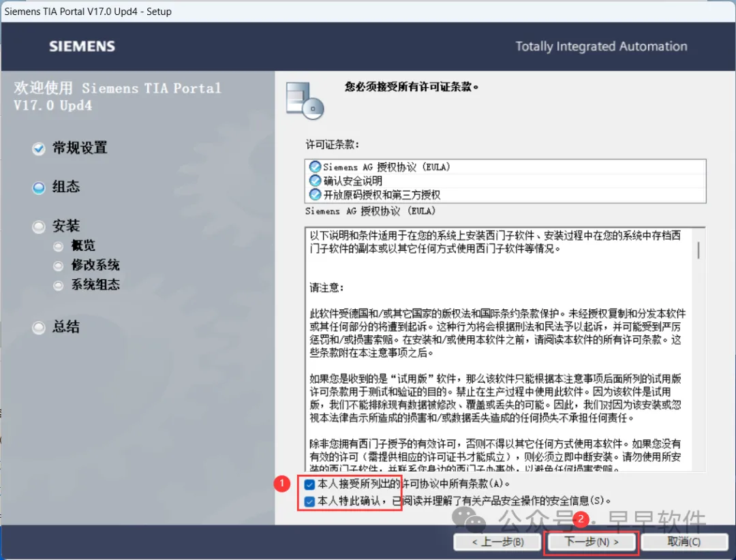Click 下一步(N) to continue setup
The width and height of the screenshot is (736, 560).
pyautogui.click(x=591, y=542)
